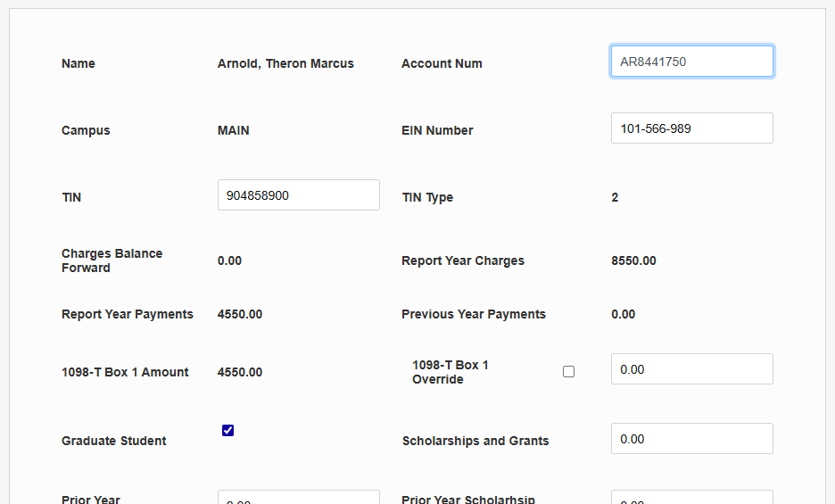Click the Scholarships and Grants label

tap(475, 441)
